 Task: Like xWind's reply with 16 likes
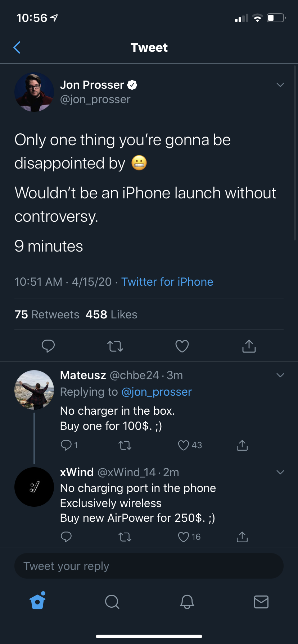[x=184, y=537]
